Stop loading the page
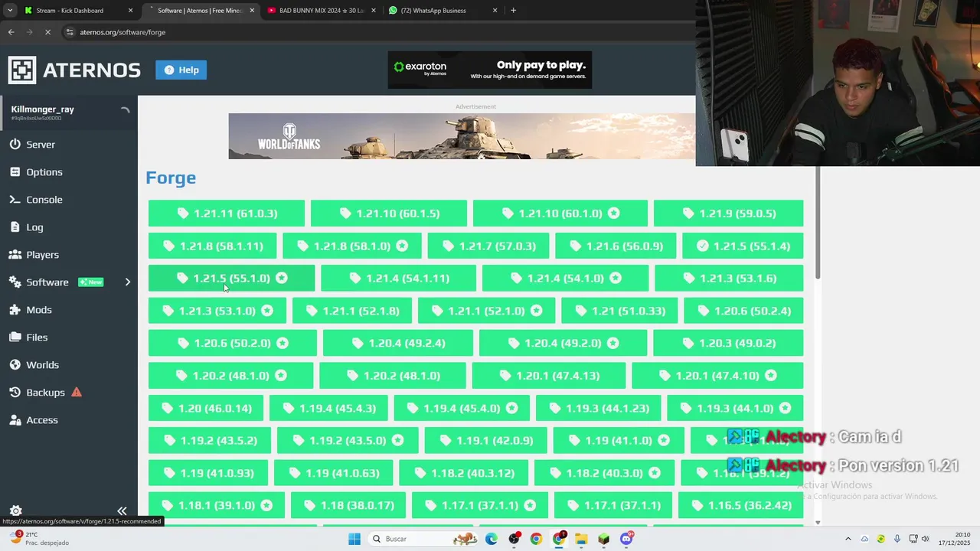 point(47,32)
